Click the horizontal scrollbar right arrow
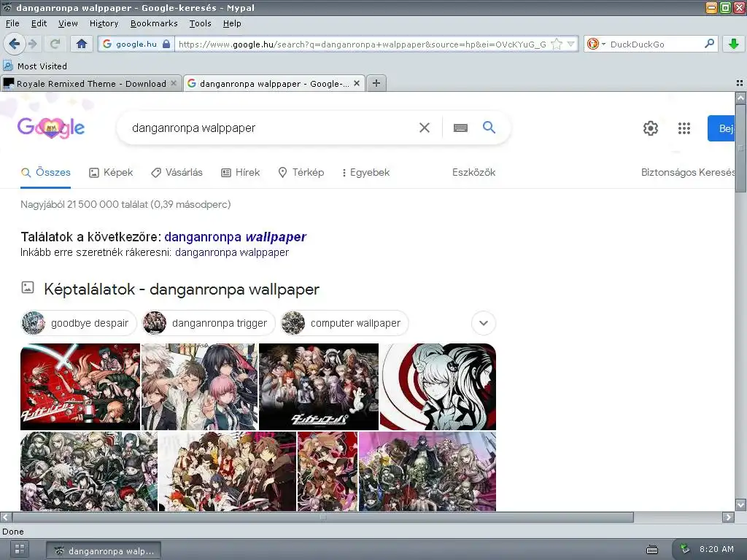This screenshot has width=747, height=560. pos(729,517)
